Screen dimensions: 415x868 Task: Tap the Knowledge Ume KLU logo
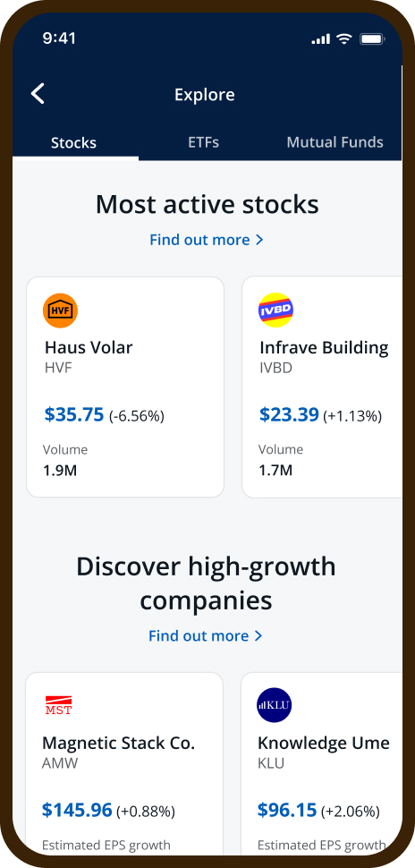tap(275, 705)
